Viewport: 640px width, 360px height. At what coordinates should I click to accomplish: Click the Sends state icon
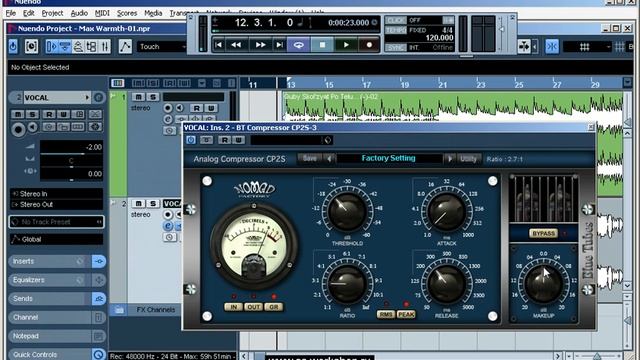coord(99,299)
